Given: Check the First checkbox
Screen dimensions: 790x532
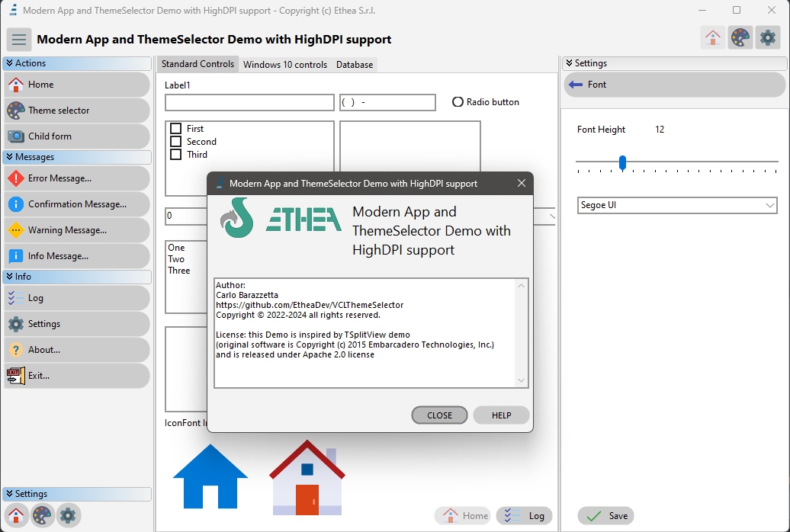Looking at the screenshot, I should click(x=176, y=128).
